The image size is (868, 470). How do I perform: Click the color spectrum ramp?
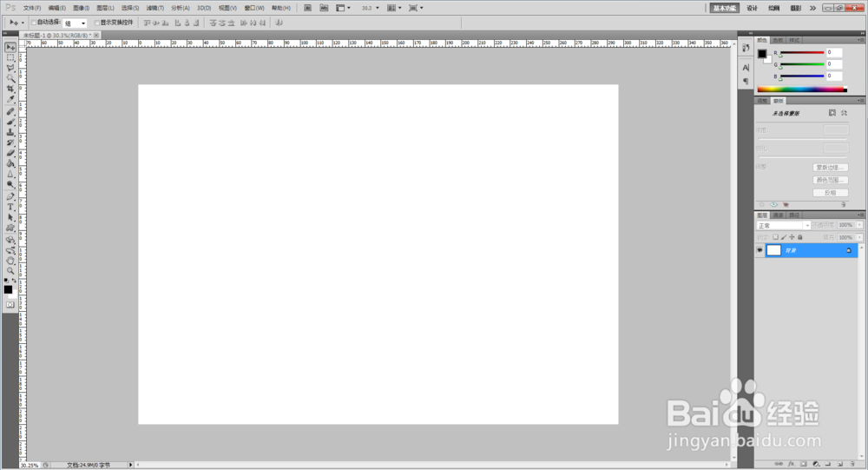tap(801, 89)
